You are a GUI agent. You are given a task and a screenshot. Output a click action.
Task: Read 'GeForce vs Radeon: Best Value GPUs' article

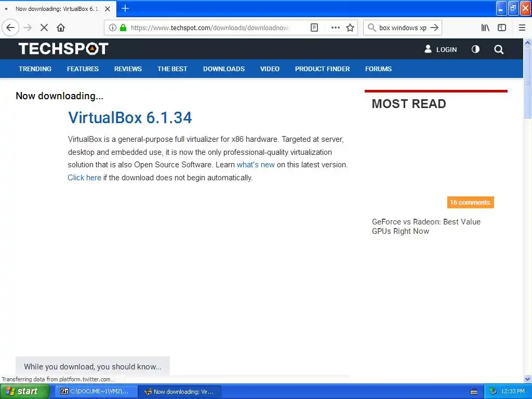coord(426,227)
